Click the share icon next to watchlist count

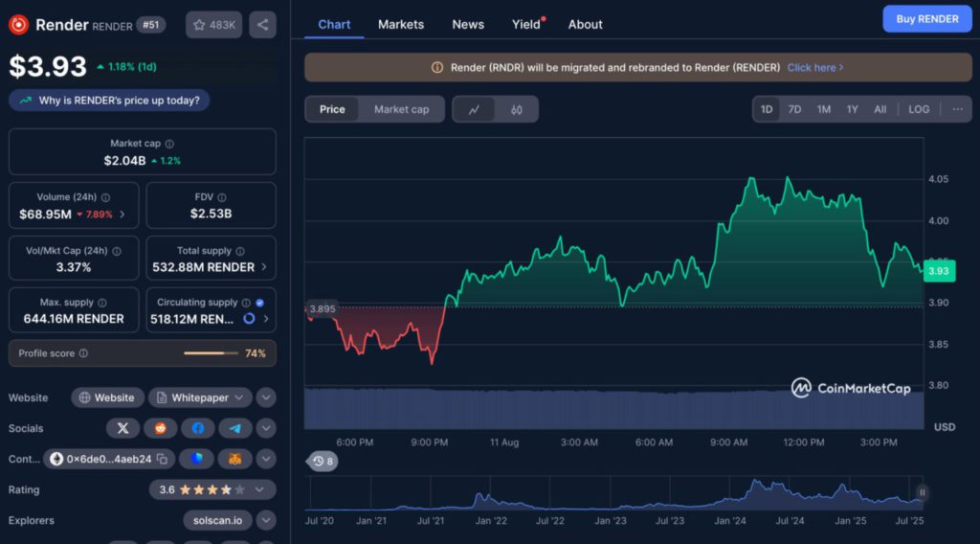[263, 25]
